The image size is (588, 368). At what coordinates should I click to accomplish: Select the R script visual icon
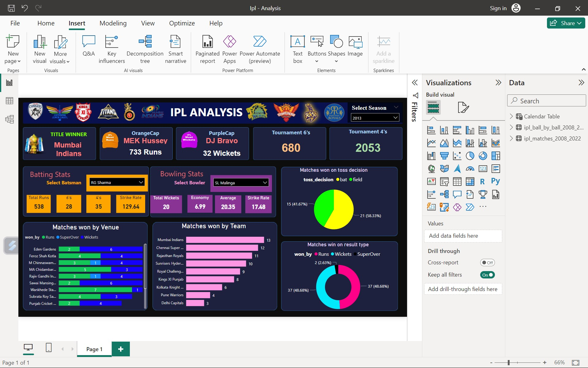coord(482,181)
